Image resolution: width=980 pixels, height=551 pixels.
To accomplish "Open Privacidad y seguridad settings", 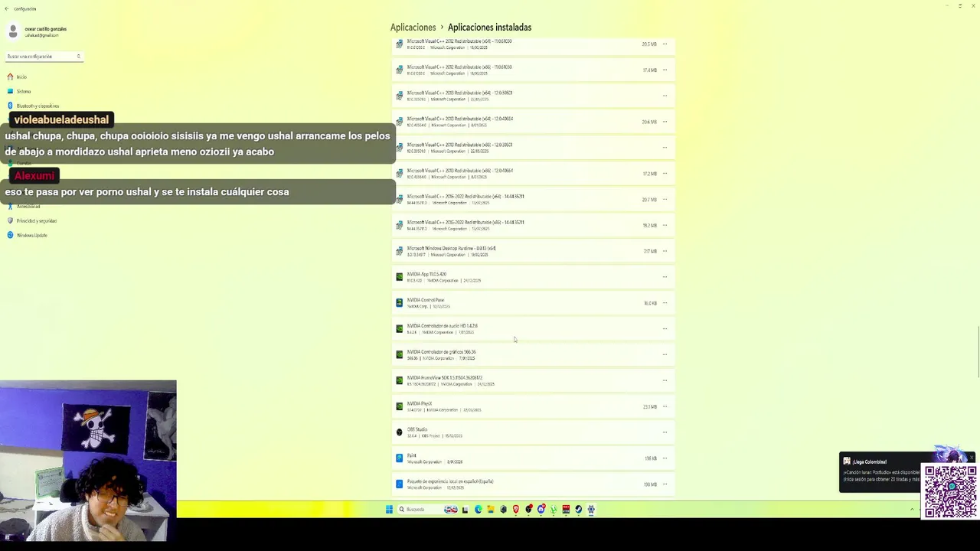I will tap(31, 220).
